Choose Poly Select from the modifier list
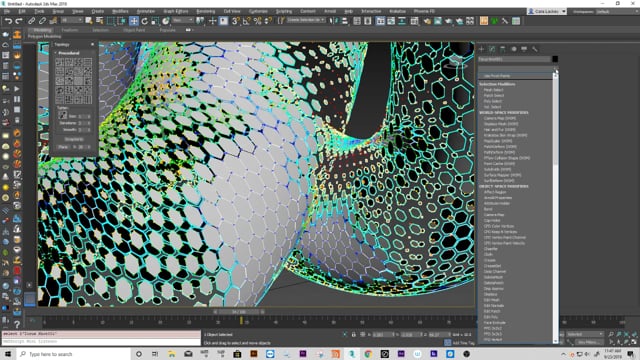The image size is (640, 360). click(x=493, y=101)
